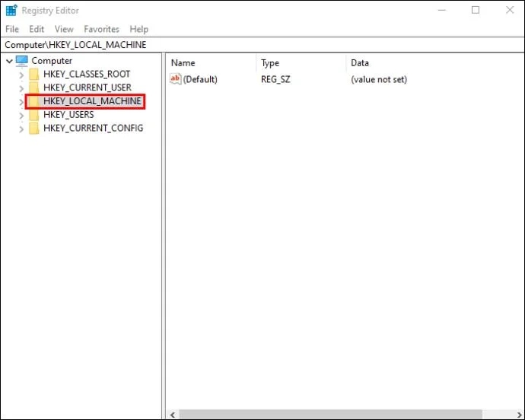The height and width of the screenshot is (420, 525).
Task: Maximize the Registry Editor window
Action: (x=476, y=10)
